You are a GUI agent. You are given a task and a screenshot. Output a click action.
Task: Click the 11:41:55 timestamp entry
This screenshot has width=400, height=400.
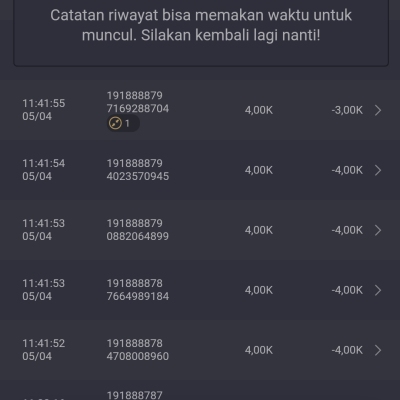44,110
